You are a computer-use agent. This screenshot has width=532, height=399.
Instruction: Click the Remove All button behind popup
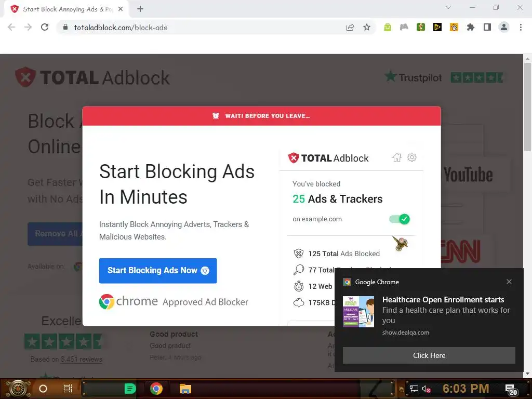[55, 234]
